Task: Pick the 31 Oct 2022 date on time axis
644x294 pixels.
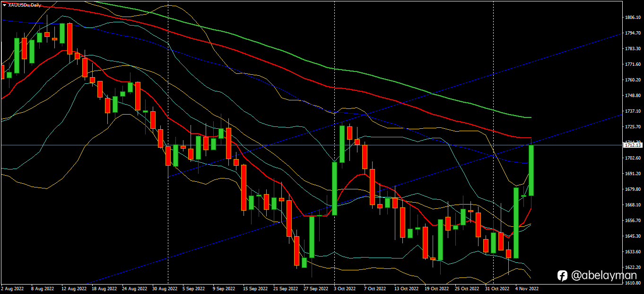Action: [x=497, y=288]
